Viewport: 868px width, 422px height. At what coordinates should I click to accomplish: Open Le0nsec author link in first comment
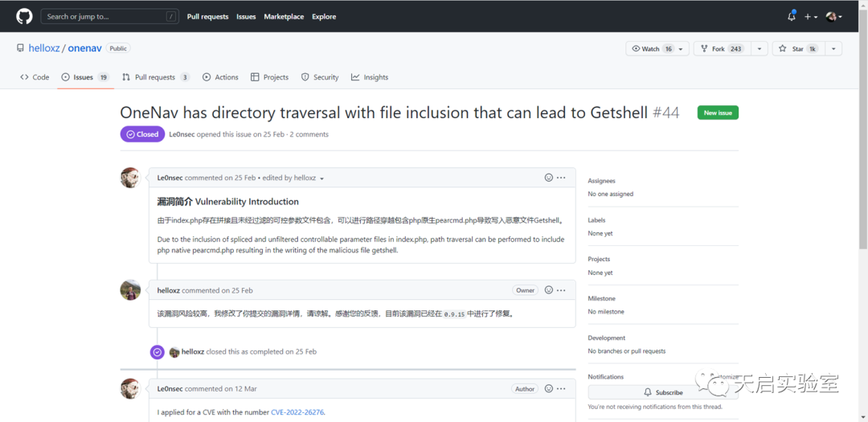(170, 178)
